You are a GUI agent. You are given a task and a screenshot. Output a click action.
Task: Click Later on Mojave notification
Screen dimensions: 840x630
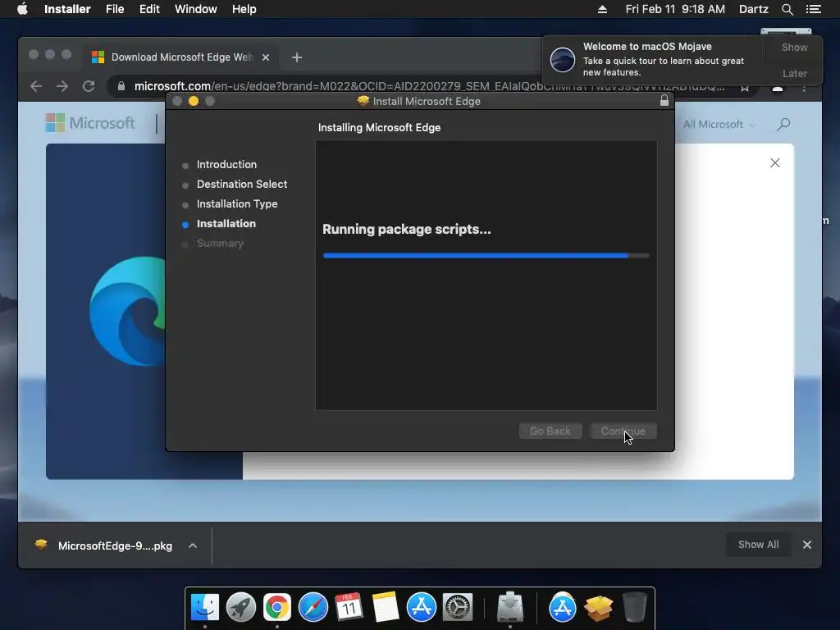pyautogui.click(x=794, y=73)
